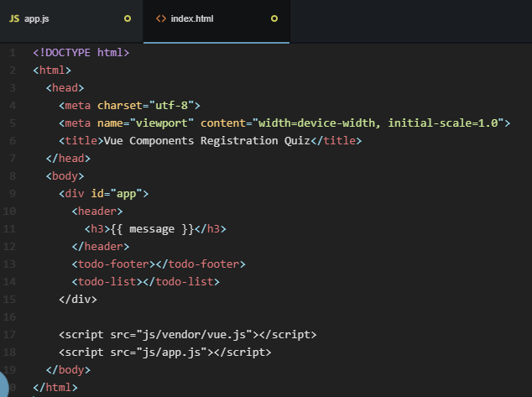Click the JS file icon on app.js tab
The width and height of the screenshot is (532, 397).
point(14,18)
